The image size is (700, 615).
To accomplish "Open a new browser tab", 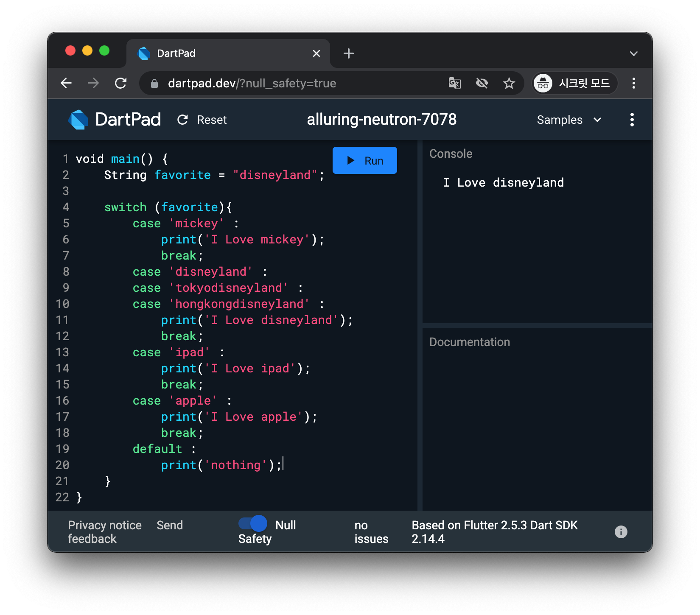I will pyautogui.click(x=349, y=53).
